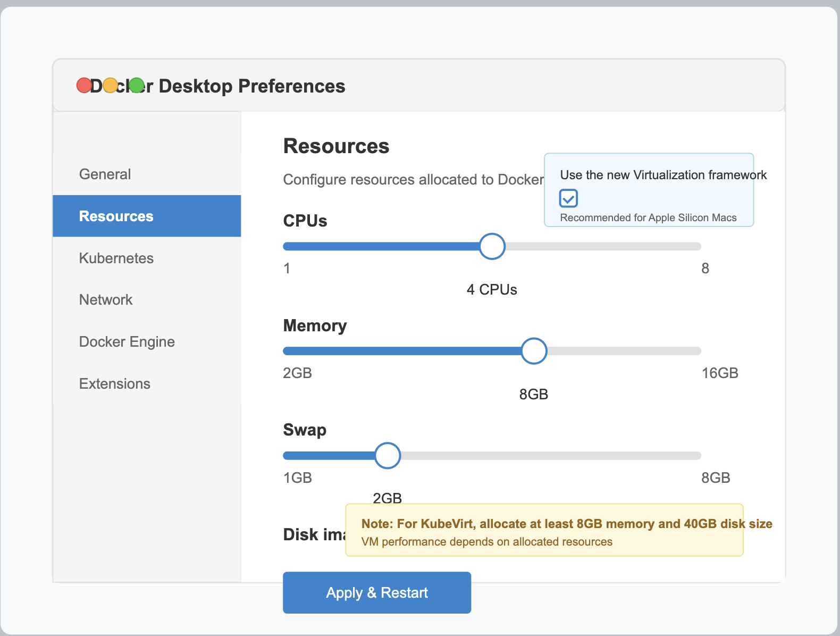840x636 pixels.
Task: Click the Resources page heading
Action: (336, 146)
